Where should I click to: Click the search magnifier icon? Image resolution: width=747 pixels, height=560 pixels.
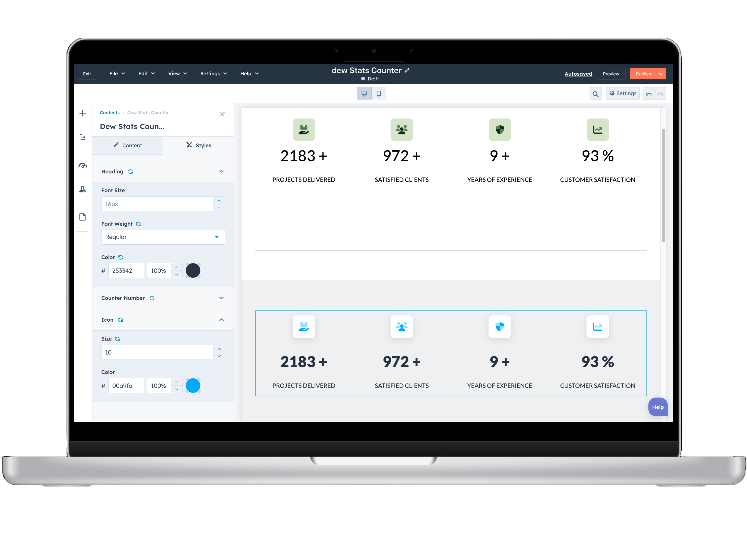[595, 94]
